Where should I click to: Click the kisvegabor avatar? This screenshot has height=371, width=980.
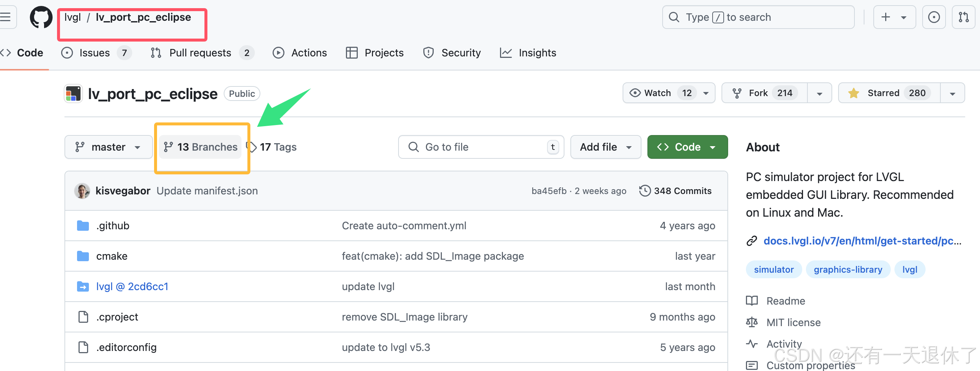tap(82, 191)
